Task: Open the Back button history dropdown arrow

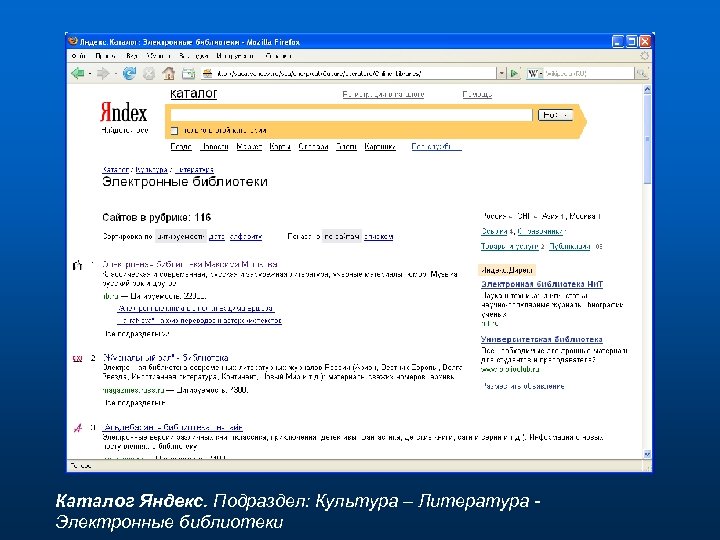Action: click(90, 73)
